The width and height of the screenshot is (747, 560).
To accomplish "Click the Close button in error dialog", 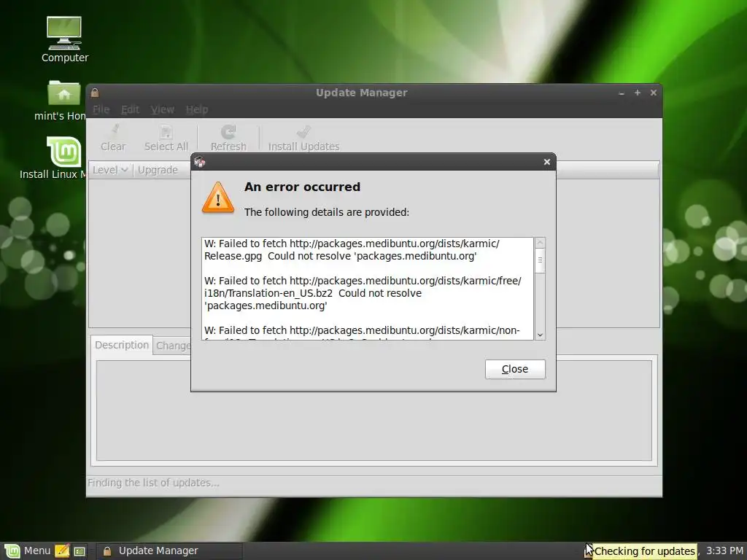I will (x=515, y=369).
